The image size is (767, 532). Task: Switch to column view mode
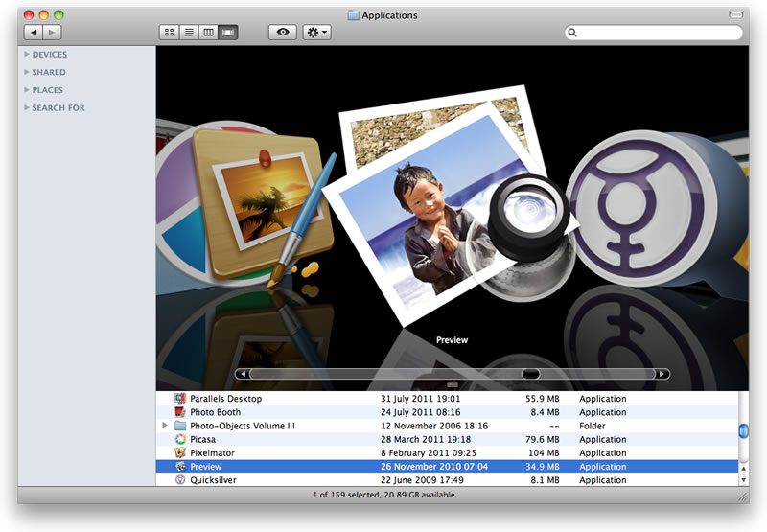(x=208, y=33)
